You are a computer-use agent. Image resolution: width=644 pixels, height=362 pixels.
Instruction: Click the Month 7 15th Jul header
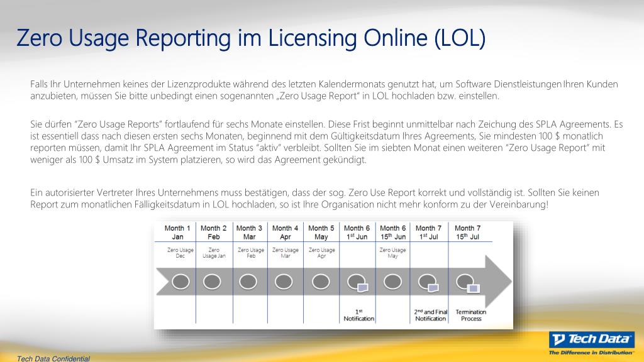[468, 233]
